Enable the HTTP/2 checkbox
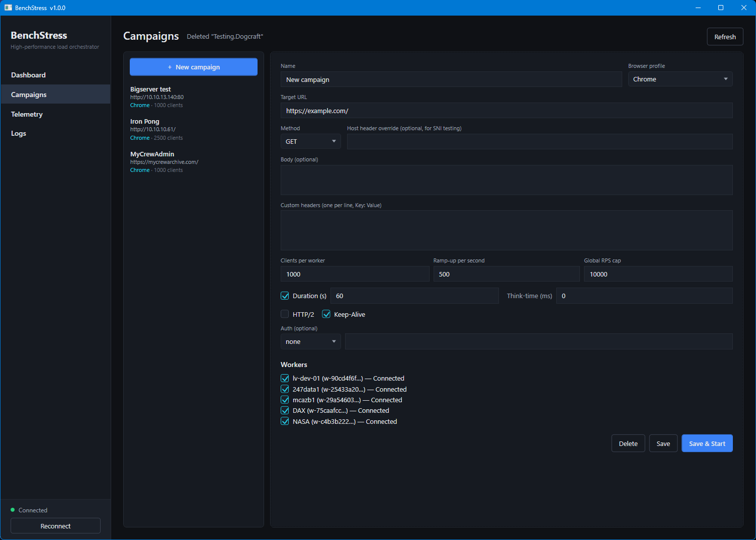This screenshot has height=540, width=756. pyautogui.click(x=285, y=314)
